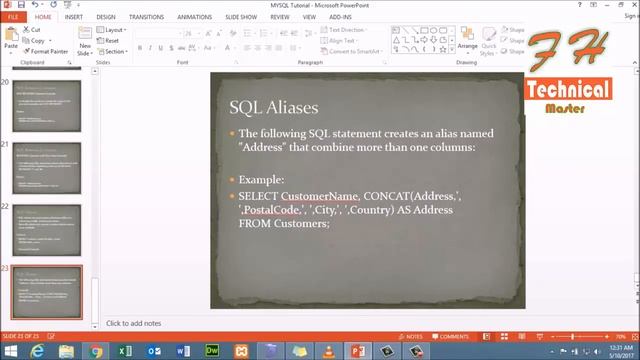This screenshot has width=640, height=360.
Task: Click the SQL Aliases slide title
Action: click(x=274, y=108)
